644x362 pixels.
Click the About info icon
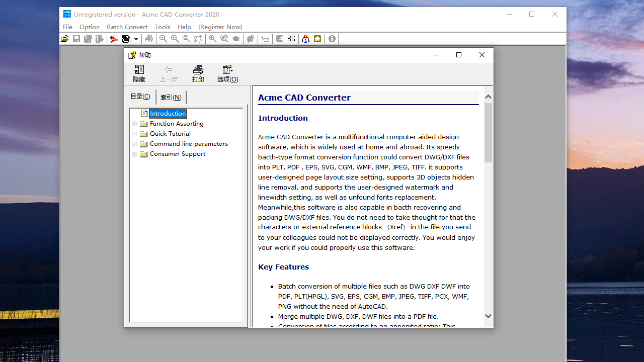(x=332, y=39)
